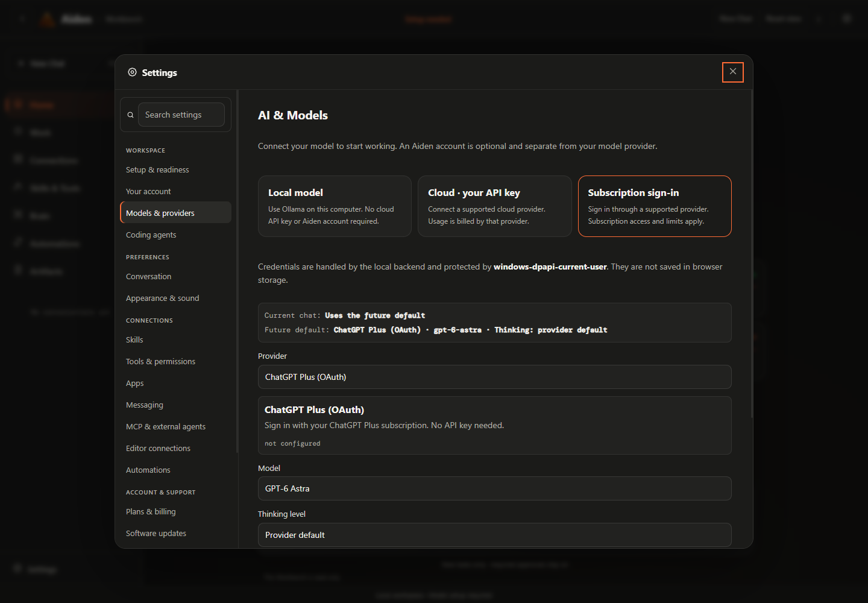868x603 pixels.
Task: Click the ACCOUNT & SUPPORT section label
Action: click(x=161, y=493)
